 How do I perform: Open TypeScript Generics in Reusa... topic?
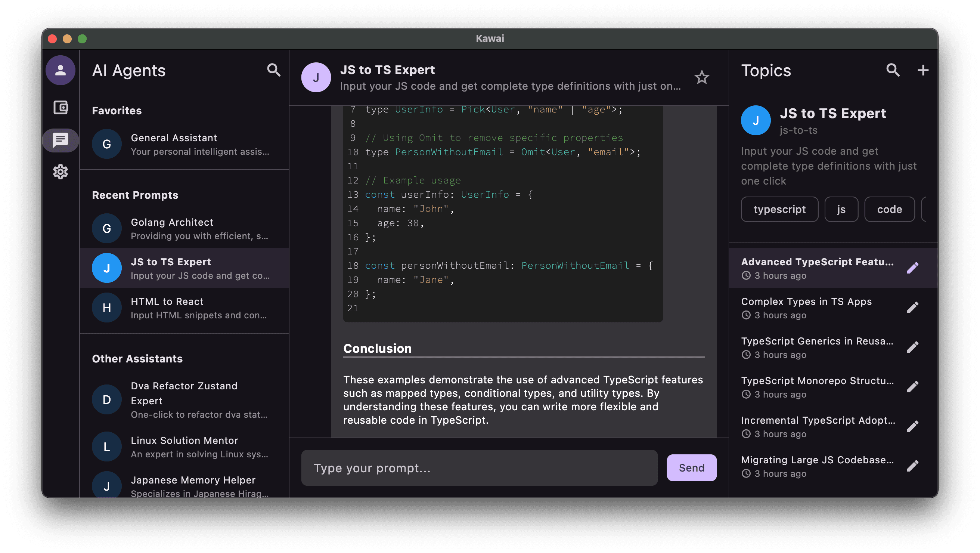tap(833, 347)
